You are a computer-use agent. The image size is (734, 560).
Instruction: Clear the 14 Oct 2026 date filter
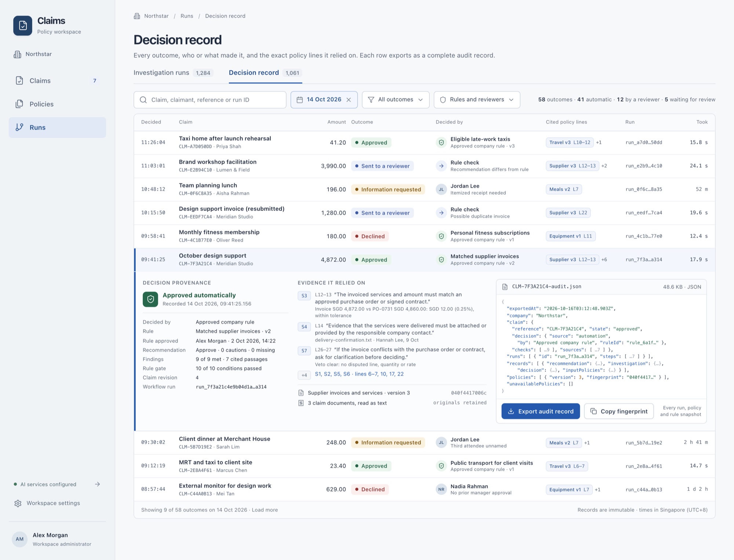click(x=349, y=100)
